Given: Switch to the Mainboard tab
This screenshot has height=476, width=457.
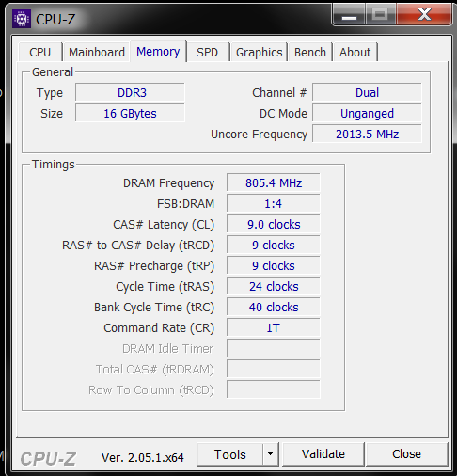Looking at the screenshot, I should [x=97, y=52].
